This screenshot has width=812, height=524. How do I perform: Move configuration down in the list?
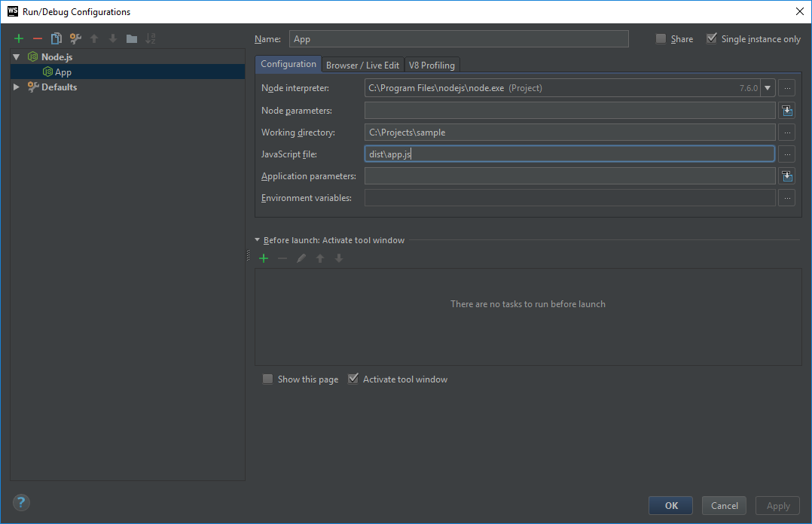pyautogui.click(x=113, y=38)
